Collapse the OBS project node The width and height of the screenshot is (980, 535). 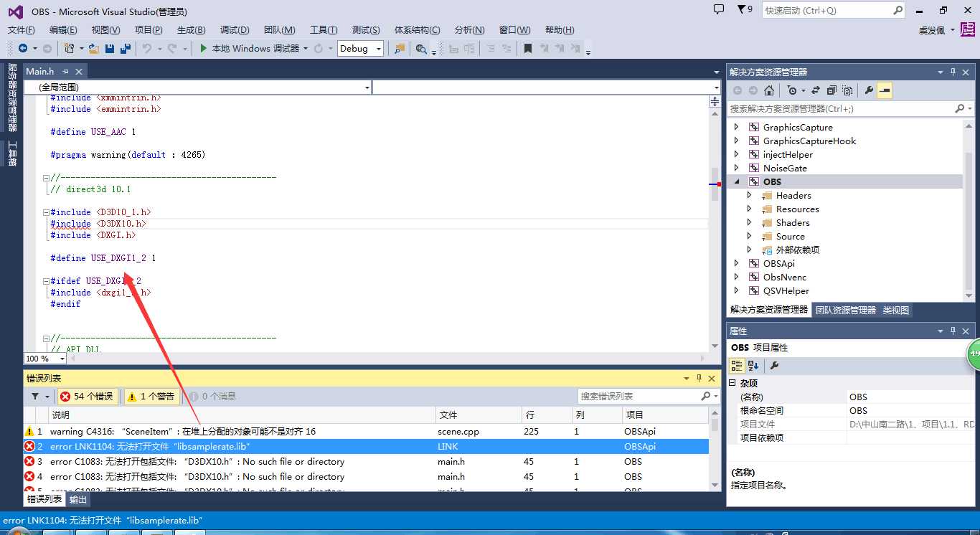pos(736,181)
